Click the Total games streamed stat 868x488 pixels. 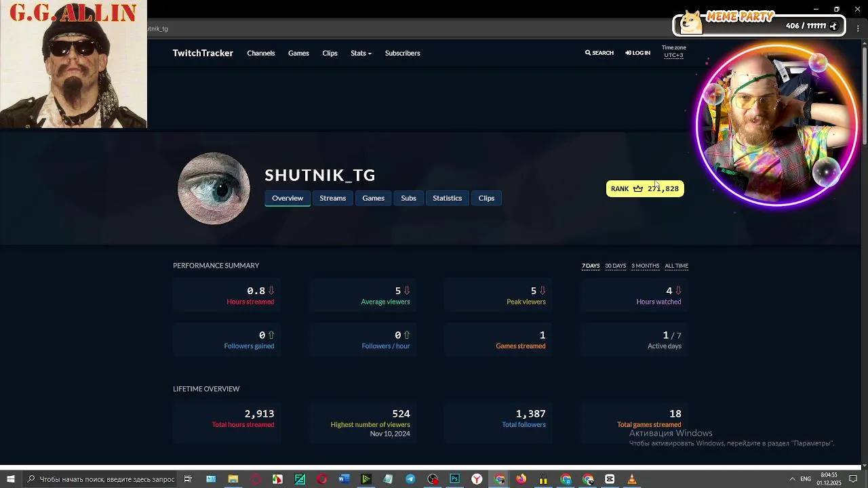(x=634, y=422)
